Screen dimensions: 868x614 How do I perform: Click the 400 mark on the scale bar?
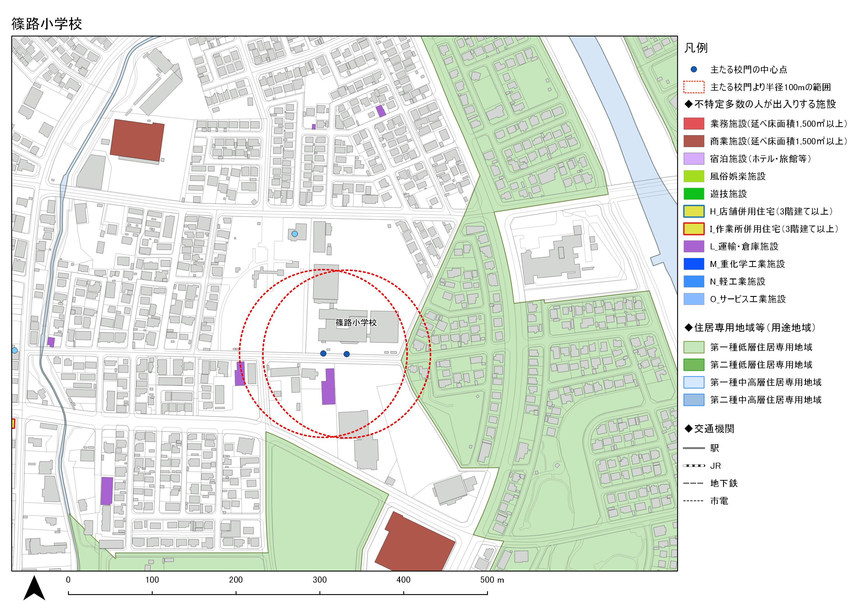tap(403, 580)
